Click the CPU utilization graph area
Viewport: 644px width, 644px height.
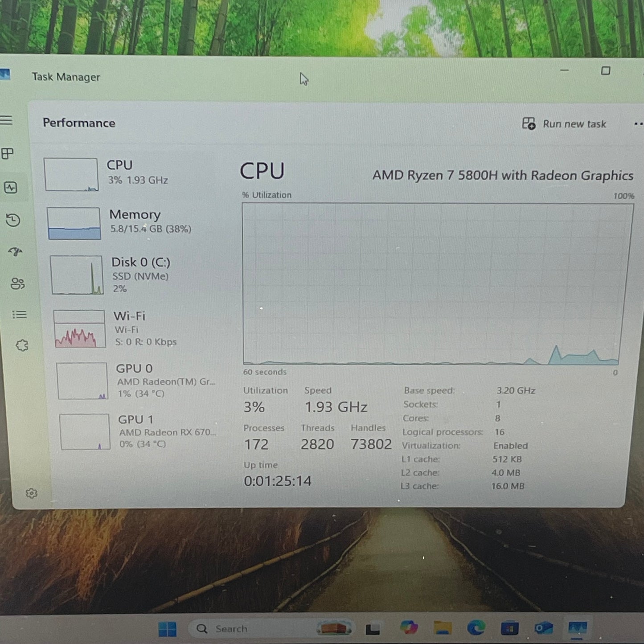click(437, 284)
